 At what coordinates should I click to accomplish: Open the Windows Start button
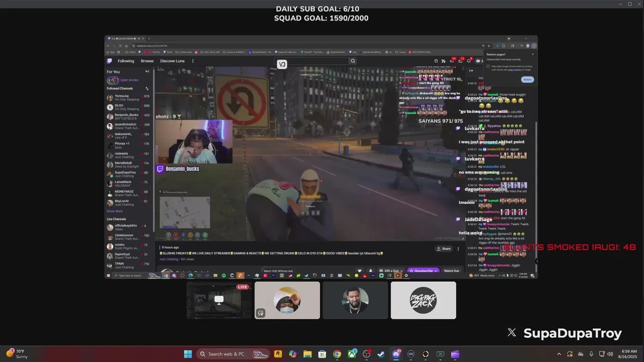pos(188,354)
